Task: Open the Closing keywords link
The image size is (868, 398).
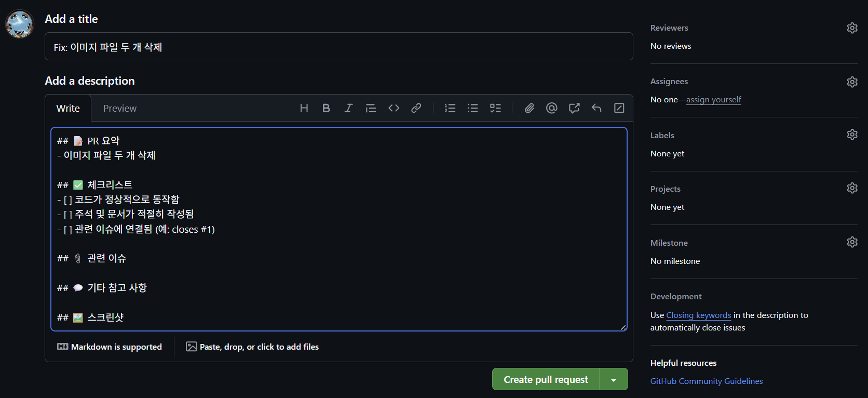Action: point(699,315)
